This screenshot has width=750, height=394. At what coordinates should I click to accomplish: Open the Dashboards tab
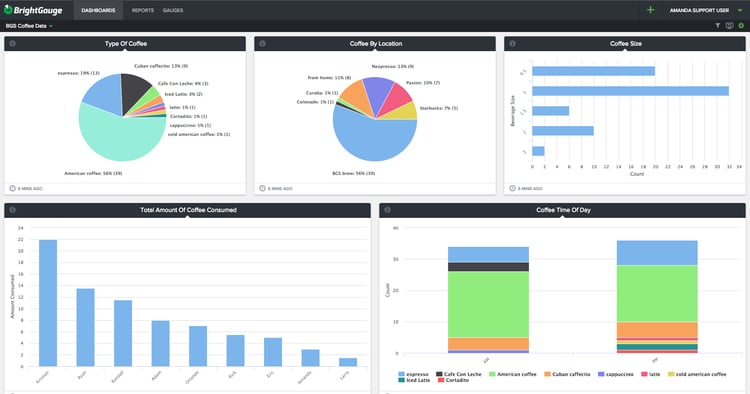click(x=98, y=10)
